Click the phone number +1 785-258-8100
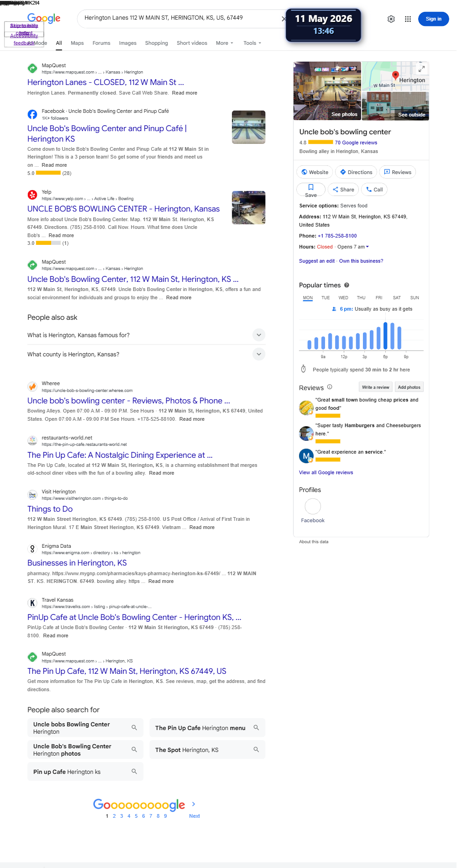Screen dimensions: 462x868 pos(337,236)
